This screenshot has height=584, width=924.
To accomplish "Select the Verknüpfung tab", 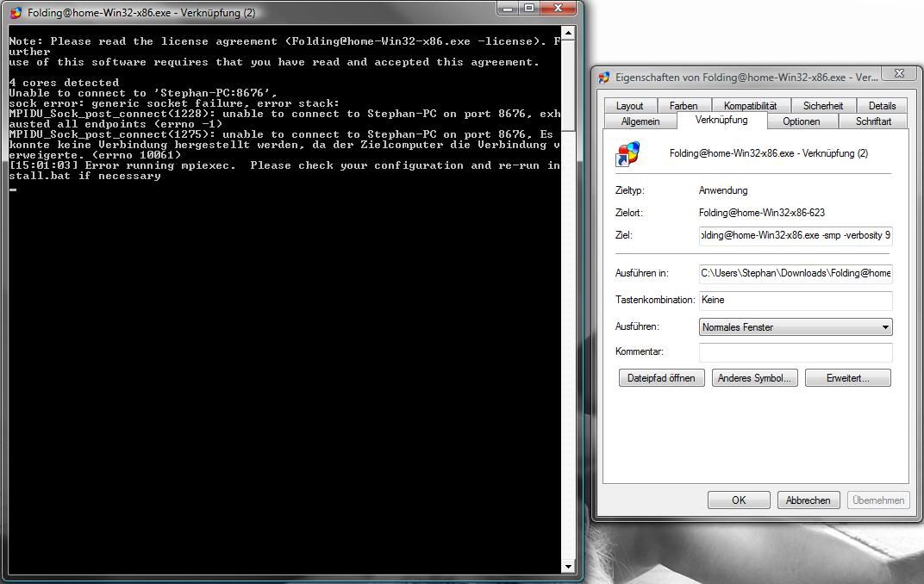I will pyautogui.click(x=722, y=120).
